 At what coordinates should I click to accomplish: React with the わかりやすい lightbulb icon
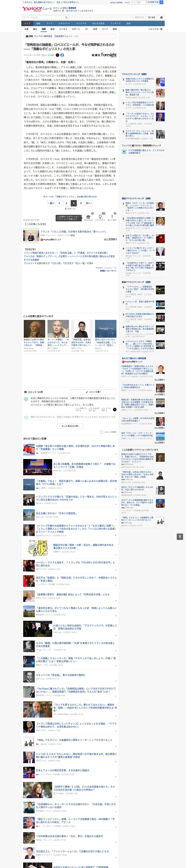click(x=100, y=217)
